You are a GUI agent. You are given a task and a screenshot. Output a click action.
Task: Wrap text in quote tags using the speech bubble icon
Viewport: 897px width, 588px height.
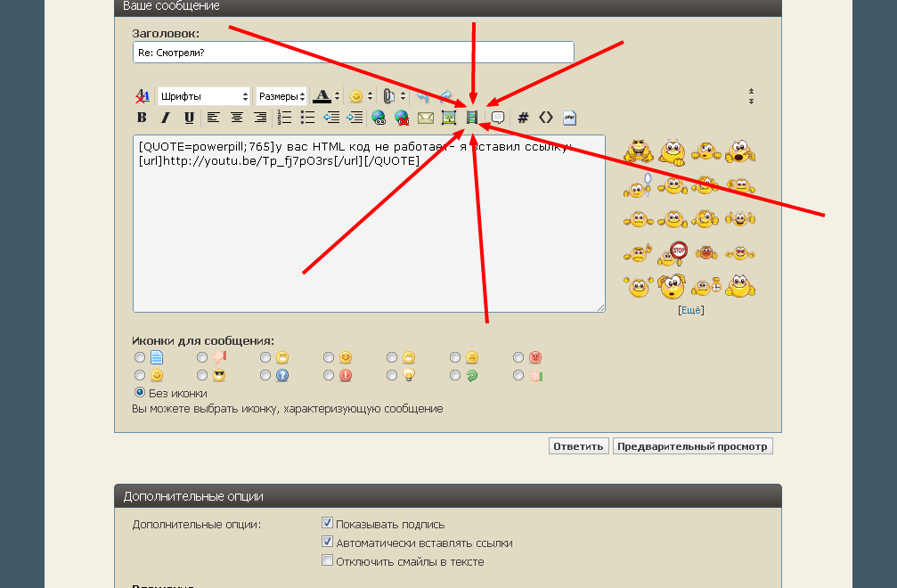(498, 118)
